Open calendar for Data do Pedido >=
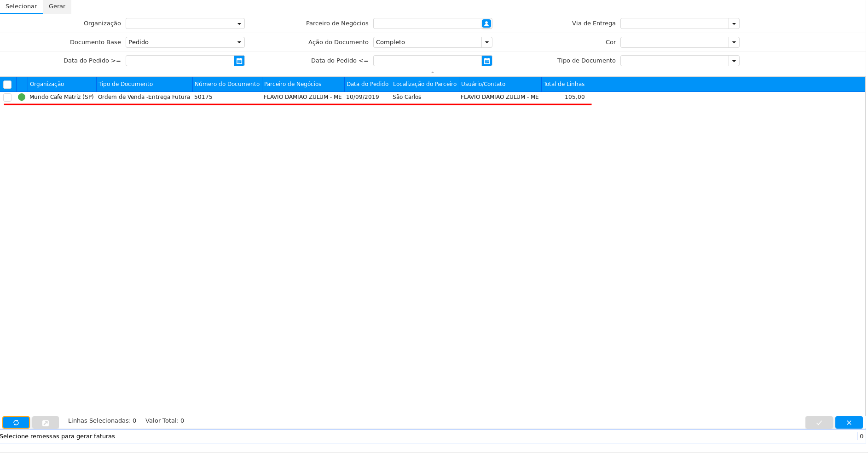 (x=239, y=61)
